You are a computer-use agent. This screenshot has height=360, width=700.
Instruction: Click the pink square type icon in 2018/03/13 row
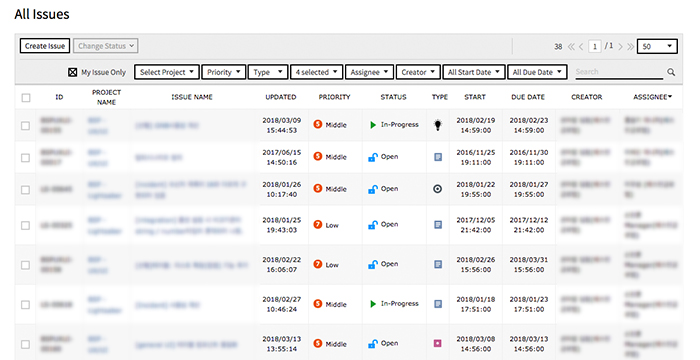click(x=438, y=343)
